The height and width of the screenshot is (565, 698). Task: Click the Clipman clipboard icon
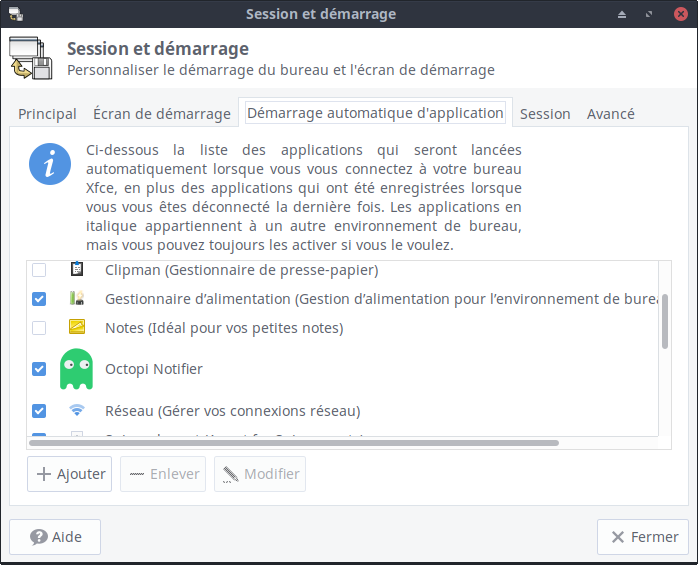pos(77,270)
